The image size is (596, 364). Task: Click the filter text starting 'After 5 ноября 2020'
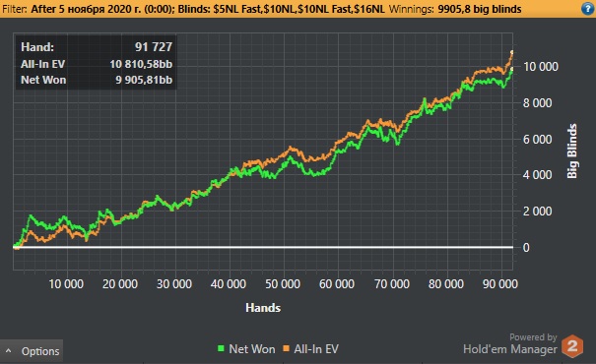coord(208,9)
